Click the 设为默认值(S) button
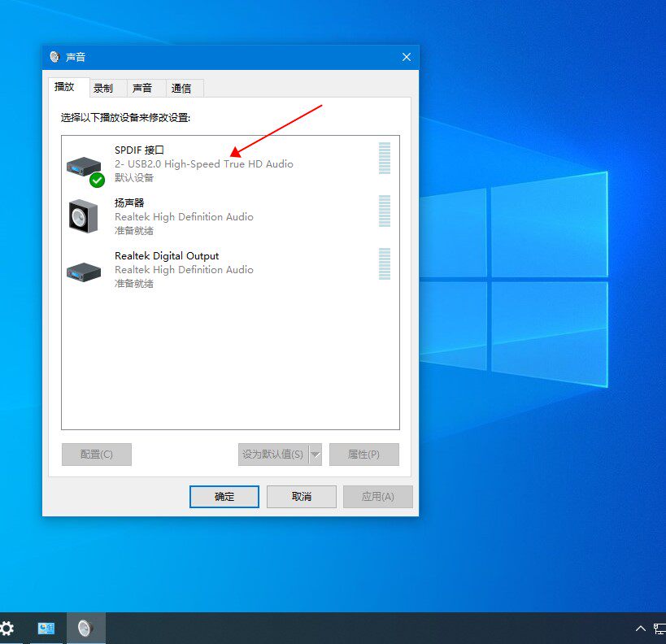This screenshot has height=644, width=666. 273,455
